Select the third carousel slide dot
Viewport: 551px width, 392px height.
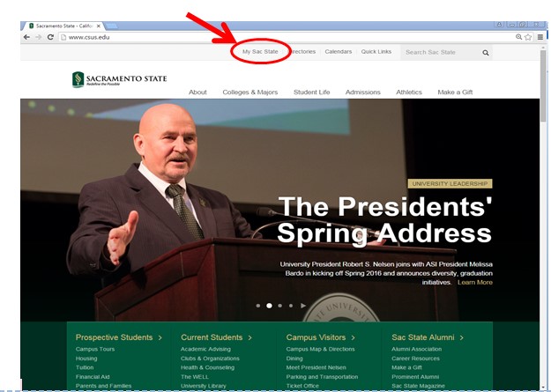pyautogui.click(x=279, y=306)
